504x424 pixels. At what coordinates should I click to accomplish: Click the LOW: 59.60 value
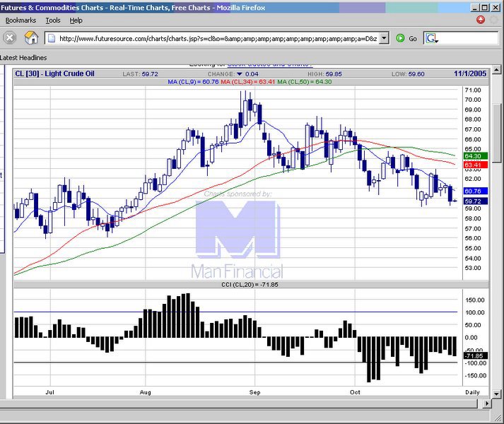(x=408, y=74)
